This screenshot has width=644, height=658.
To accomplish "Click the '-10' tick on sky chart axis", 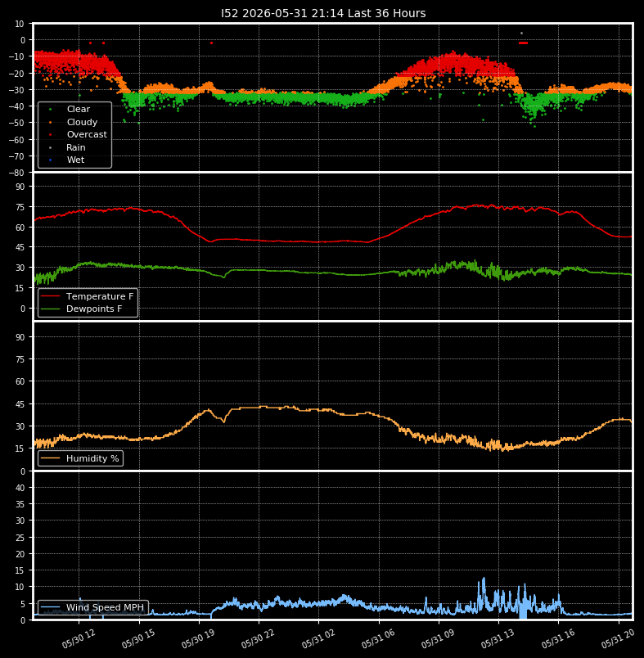I will click(16, 56).
